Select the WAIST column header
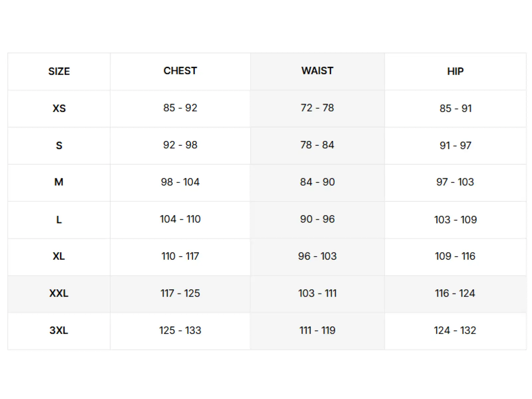This screenshot has height=399, width=532. point(317,71)
